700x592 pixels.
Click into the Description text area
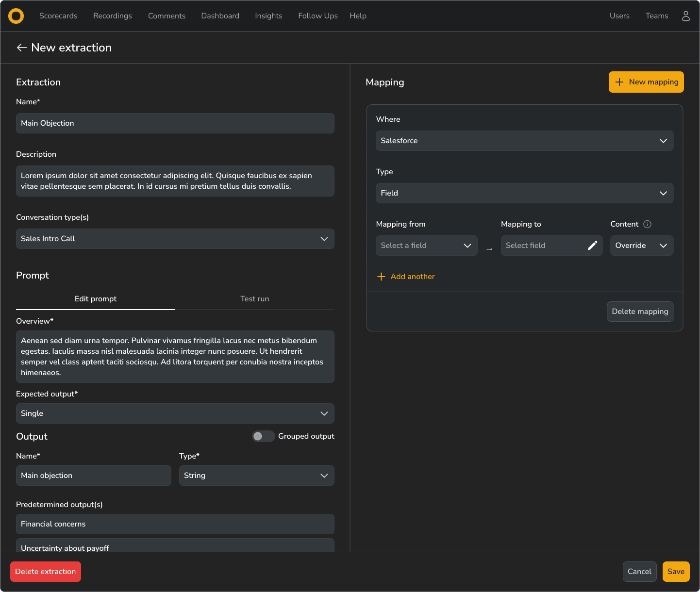(175, 181)
